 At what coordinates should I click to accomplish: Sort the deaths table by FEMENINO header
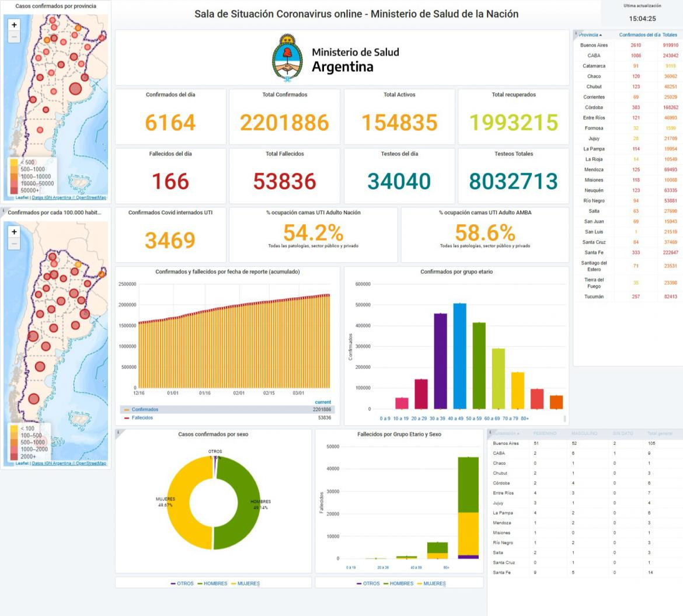coord(545,433)
